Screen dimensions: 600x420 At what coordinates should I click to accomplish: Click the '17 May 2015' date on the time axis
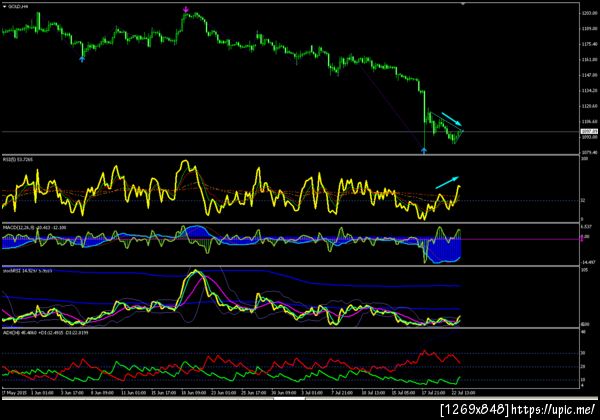[15, 393]
